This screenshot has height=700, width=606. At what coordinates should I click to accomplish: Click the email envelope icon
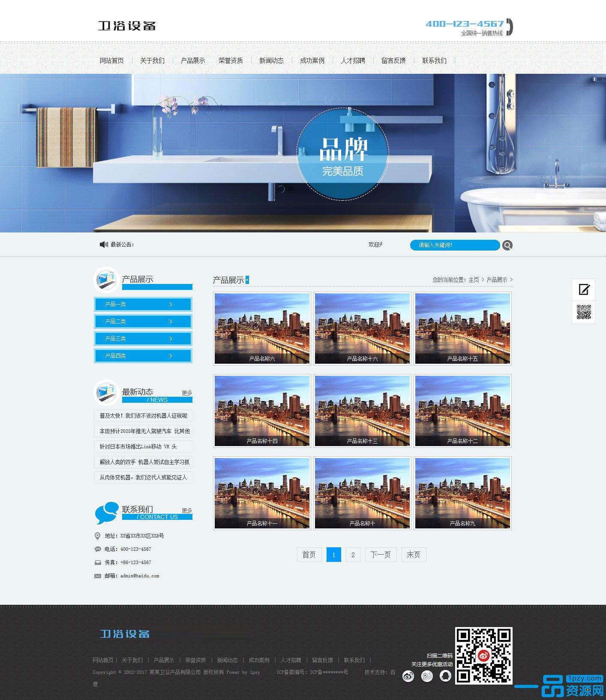(97, 576)
